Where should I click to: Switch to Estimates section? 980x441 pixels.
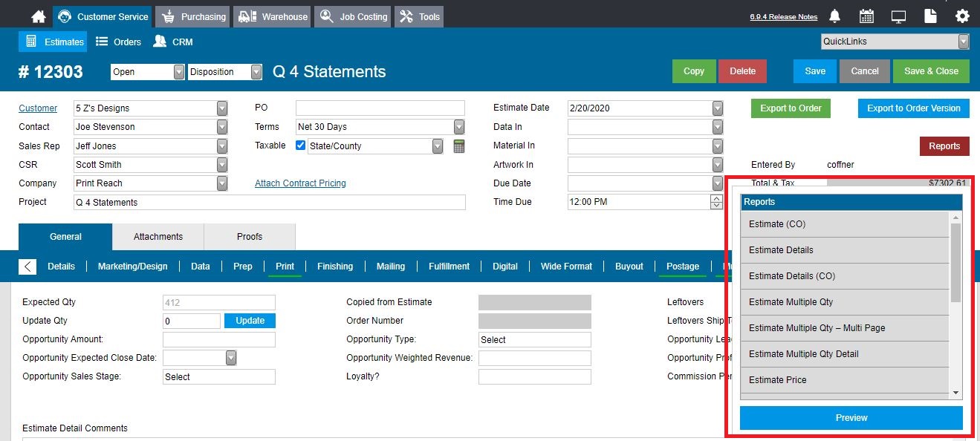tap(53, 42)
